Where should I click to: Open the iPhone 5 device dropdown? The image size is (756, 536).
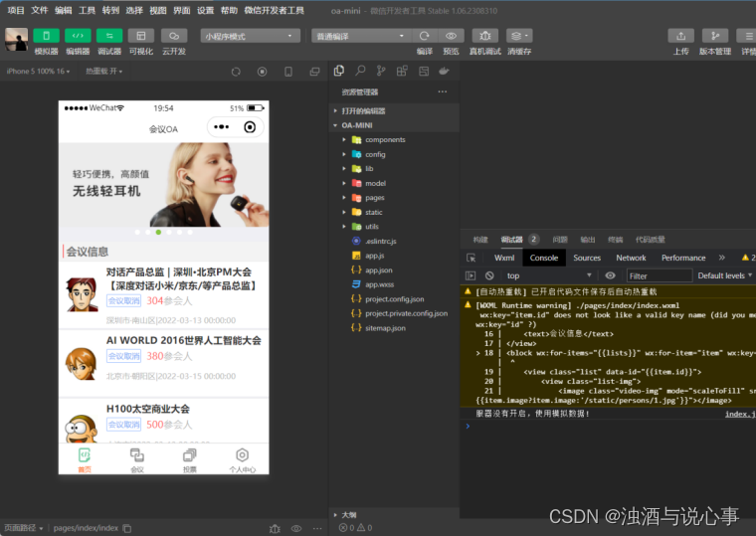(x=38, y=72)
